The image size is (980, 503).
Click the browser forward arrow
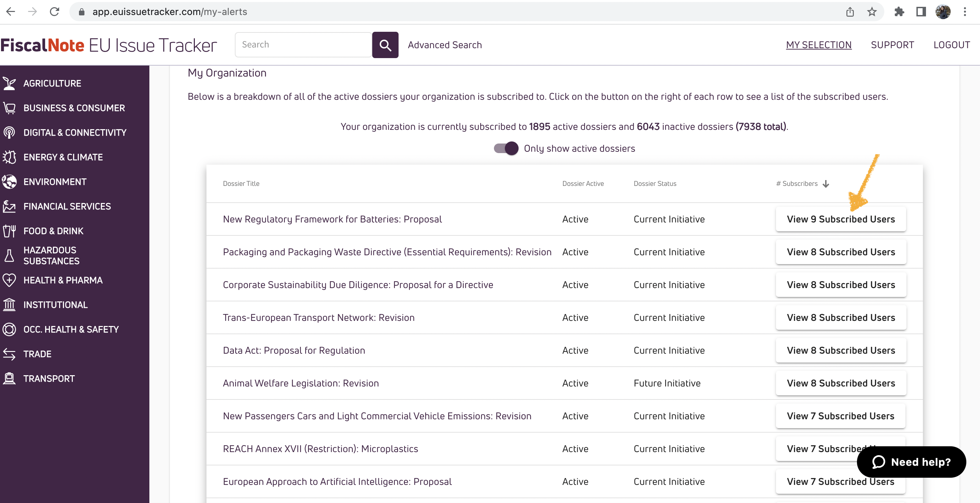coord(32,12)
